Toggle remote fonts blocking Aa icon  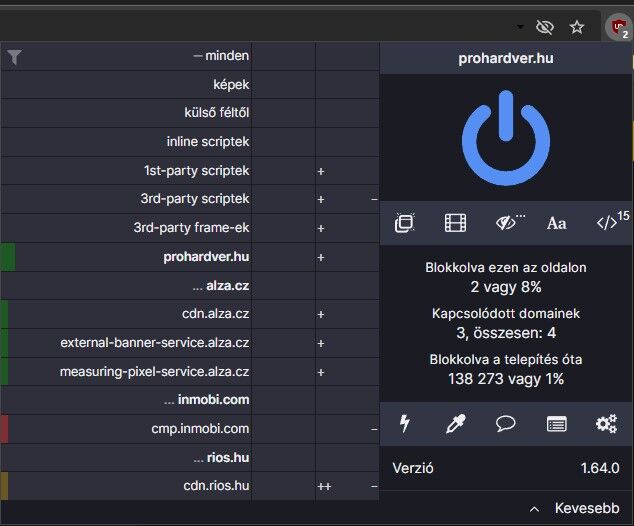point(556,223)
